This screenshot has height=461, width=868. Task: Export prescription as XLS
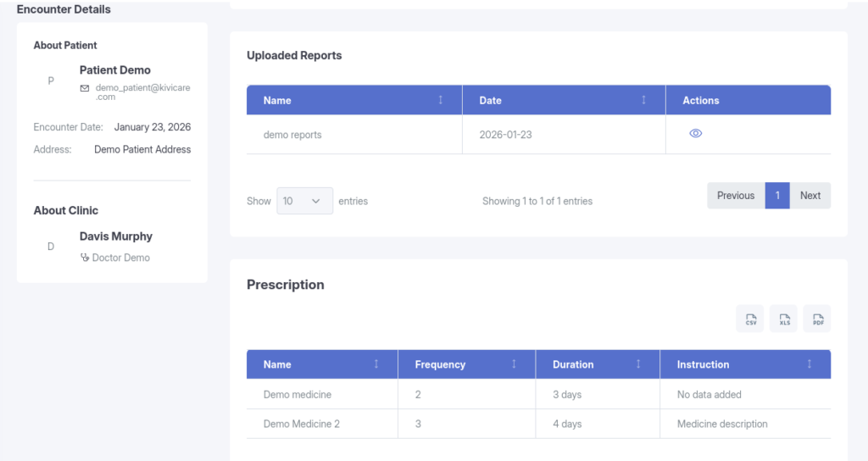[x=784, y=319]
